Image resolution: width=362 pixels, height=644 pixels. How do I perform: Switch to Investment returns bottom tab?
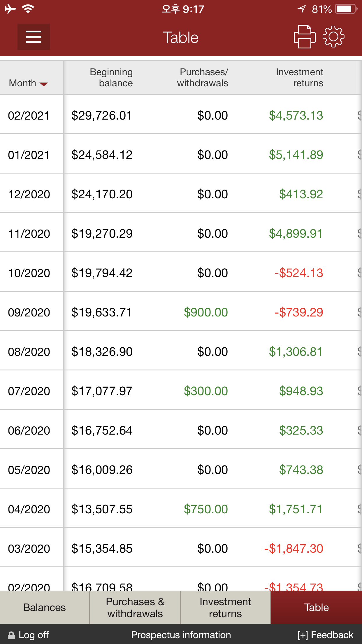tap(226, 608)
